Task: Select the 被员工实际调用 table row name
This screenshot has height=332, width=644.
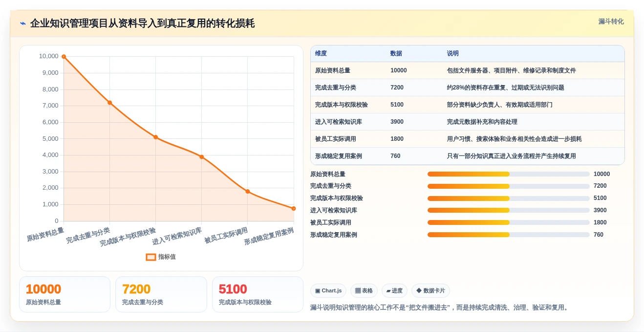Action: pyautogui.click(x=336, y=139)
